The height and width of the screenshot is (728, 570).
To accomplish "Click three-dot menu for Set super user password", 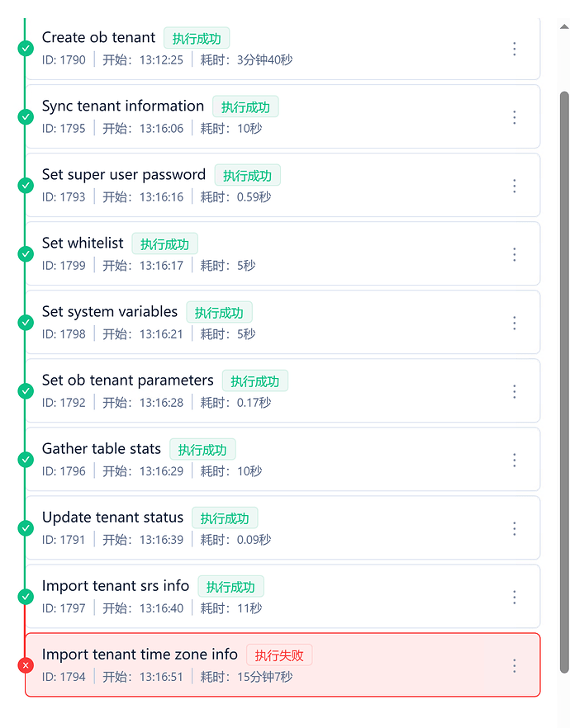I will pyautogui.click(x=514, y=186).
